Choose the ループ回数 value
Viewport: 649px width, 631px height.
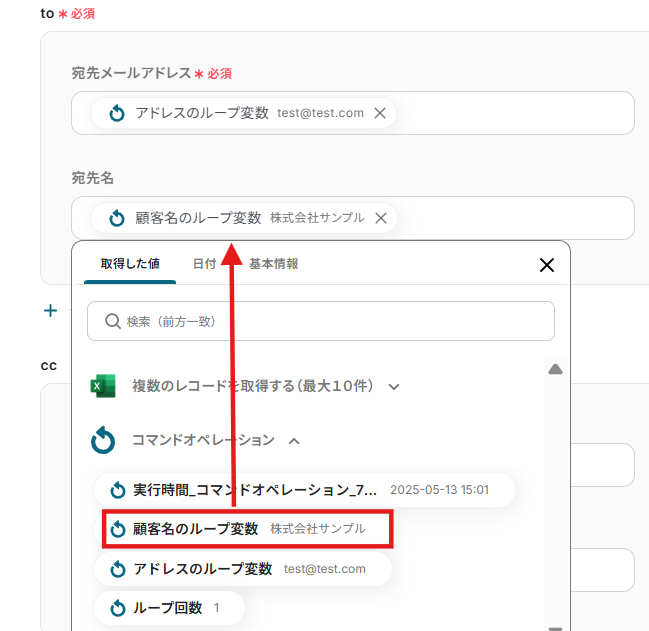point(168,608)
